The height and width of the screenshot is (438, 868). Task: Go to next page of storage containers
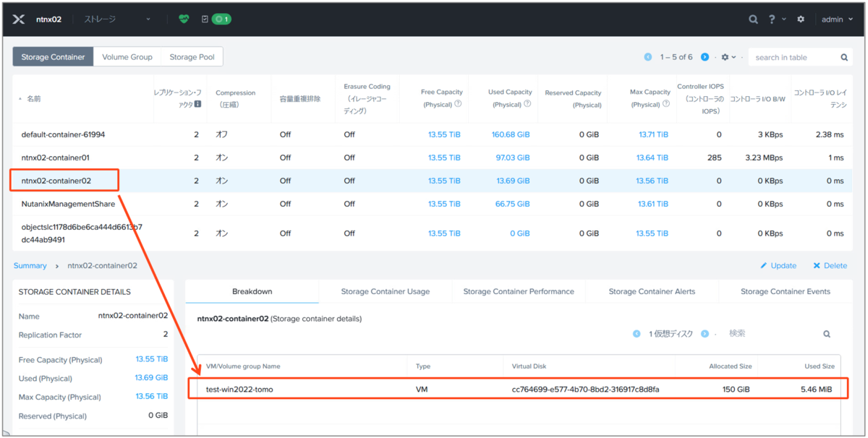pos(705,57)
